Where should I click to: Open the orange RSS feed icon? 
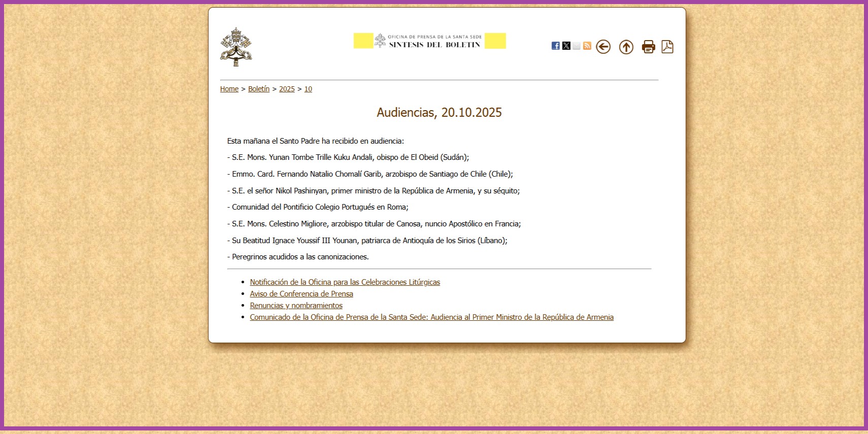[587, 46]
